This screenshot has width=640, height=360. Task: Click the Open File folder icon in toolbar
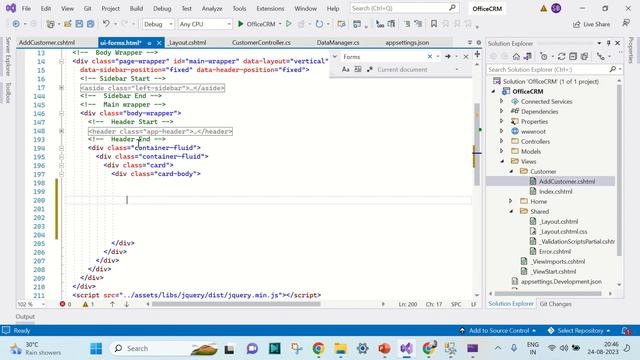tap(68, 24)
